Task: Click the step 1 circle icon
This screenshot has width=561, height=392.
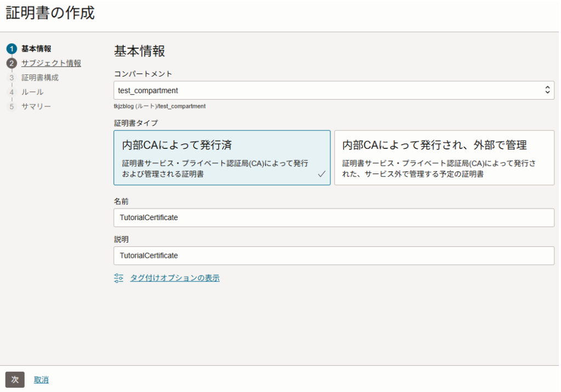Action: [x=12, y=49]
